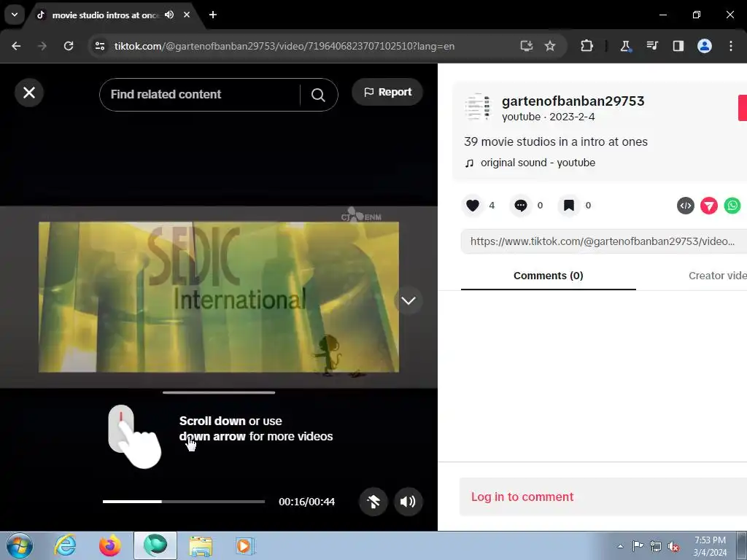Click Log in to comment
The image size is (747, 560).
(522, 497)
